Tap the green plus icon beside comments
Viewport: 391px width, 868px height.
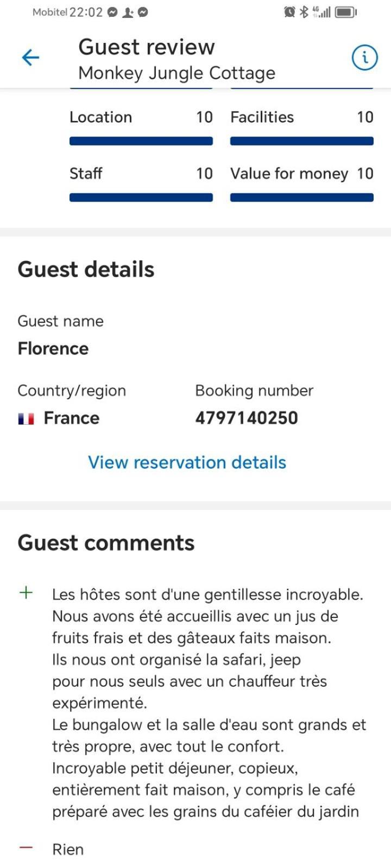tap(26, 592)
